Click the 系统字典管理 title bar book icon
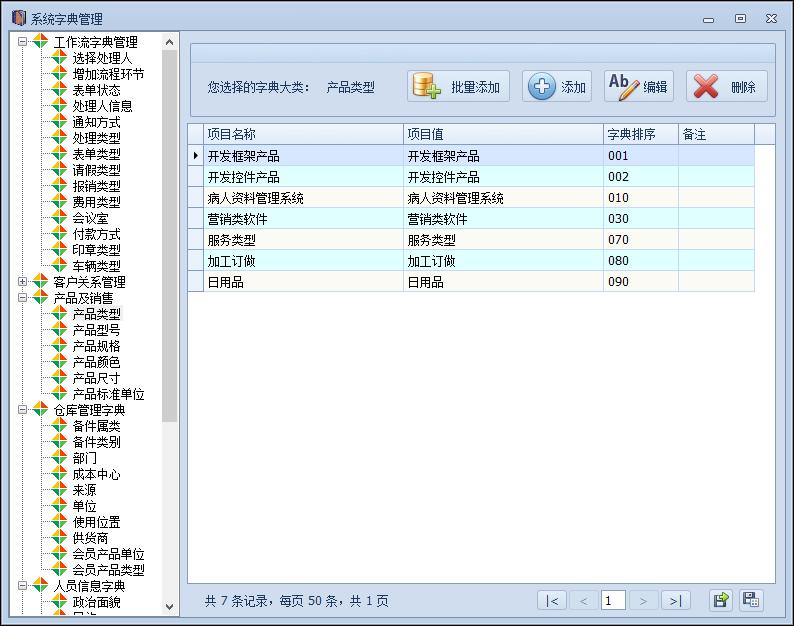Viewport: 794px width, 626px height. [x=19, y=18]
